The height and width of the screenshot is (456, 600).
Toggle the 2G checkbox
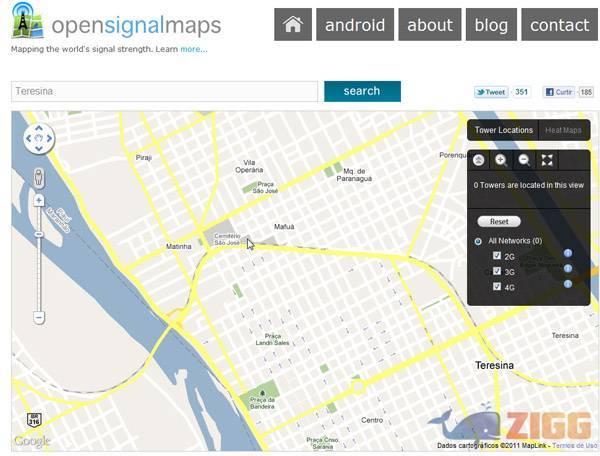(x=497, y=256)
